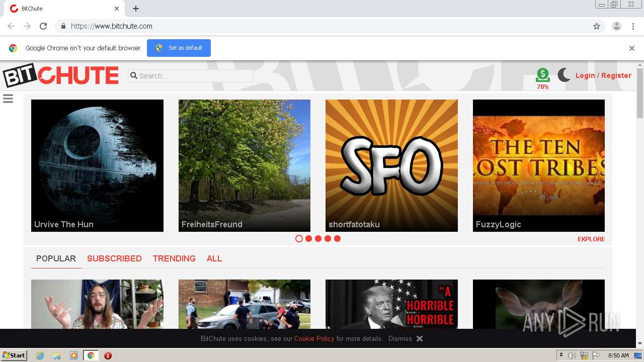Select the fifth carousel page dot
644x362 pixels.
point(337,239)
